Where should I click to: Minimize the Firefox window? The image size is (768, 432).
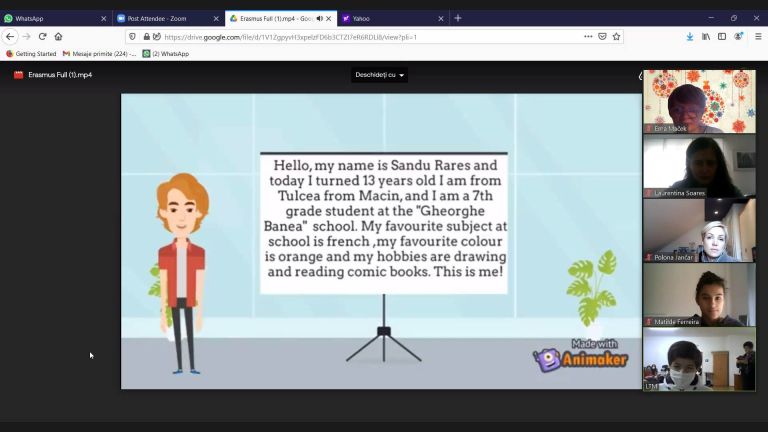pyautogui.click(x=711, y=18)
